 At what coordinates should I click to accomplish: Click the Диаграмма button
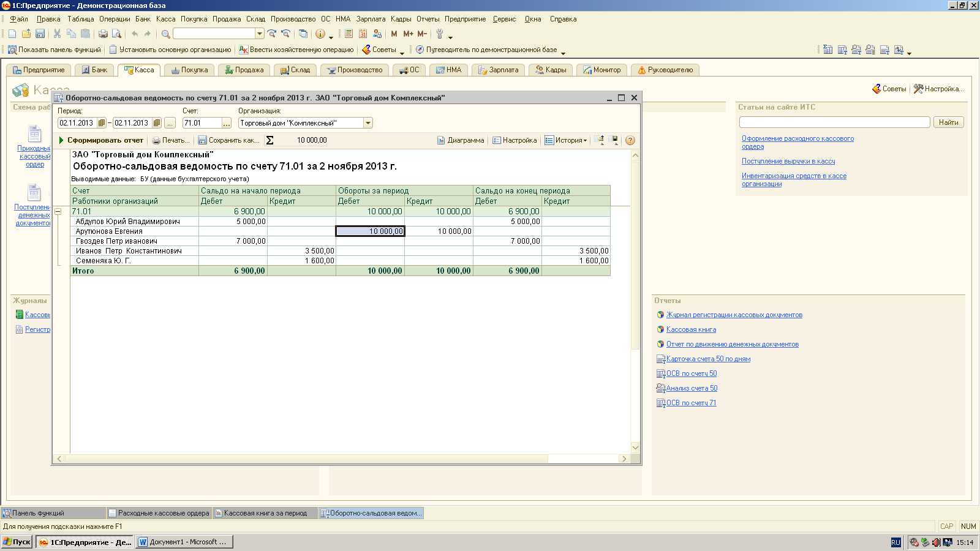(x=461, y=140)
